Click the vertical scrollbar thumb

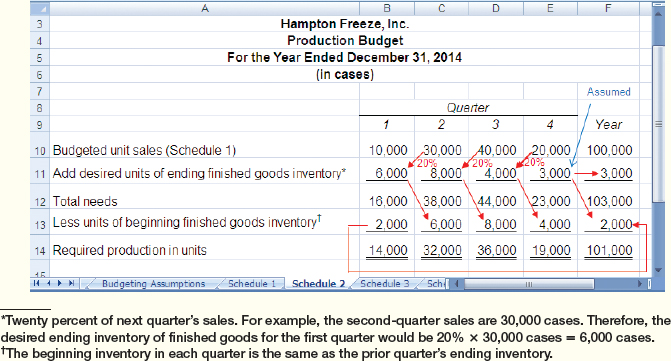(658, 124)
